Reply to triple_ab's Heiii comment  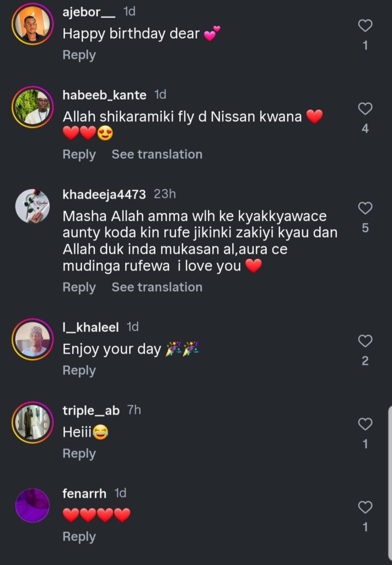pos(79,454)
